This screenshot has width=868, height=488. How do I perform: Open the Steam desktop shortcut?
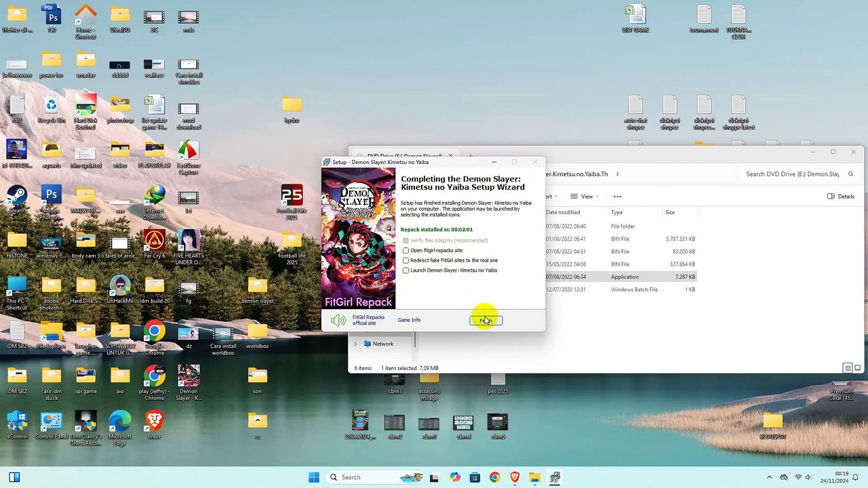(x=17, y=199)
